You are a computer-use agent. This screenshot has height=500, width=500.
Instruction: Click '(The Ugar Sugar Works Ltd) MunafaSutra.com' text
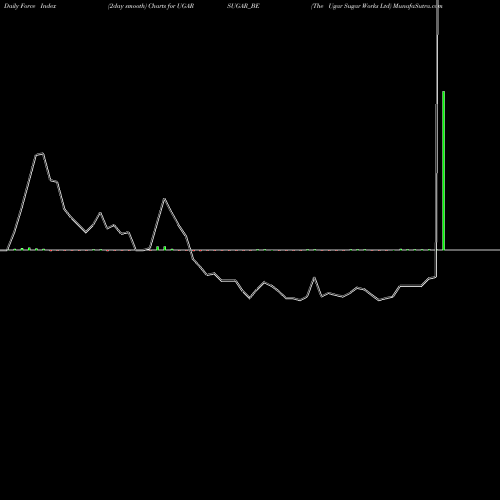pos(376,6)
